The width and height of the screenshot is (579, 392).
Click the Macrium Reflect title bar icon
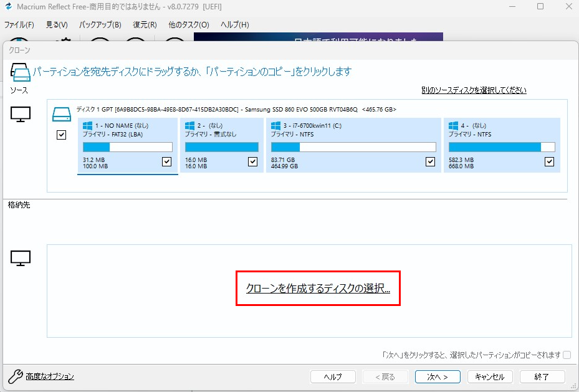click(x=7, y=6)
